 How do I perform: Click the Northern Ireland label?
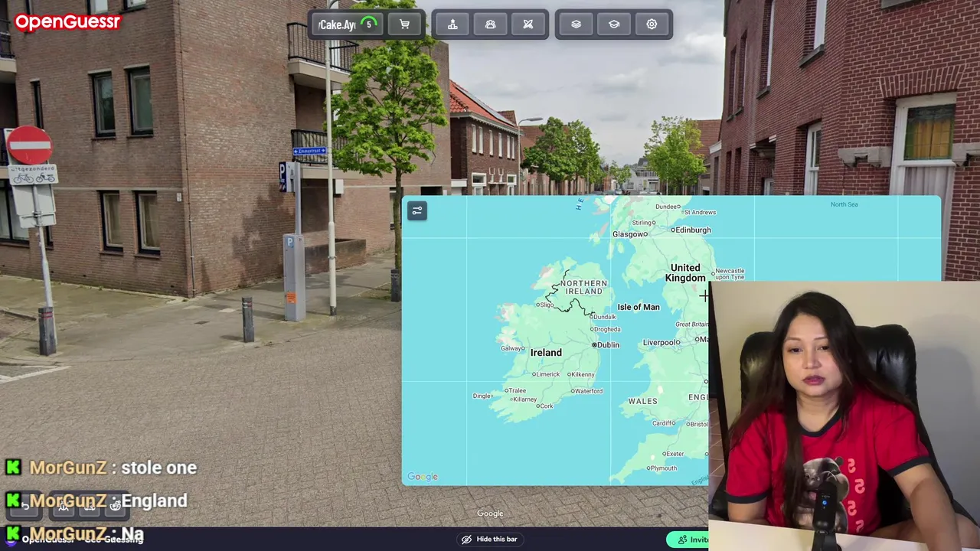tap(583, 287)
